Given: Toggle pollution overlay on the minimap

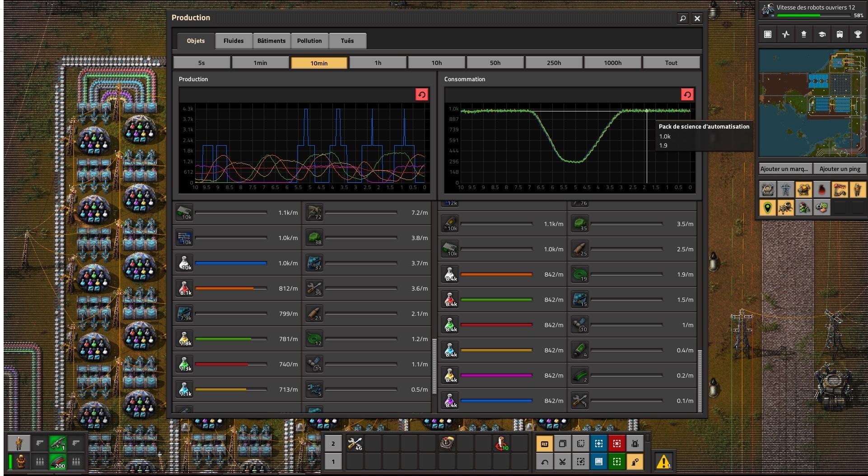Looking at the screenshot, I should 821,190.
